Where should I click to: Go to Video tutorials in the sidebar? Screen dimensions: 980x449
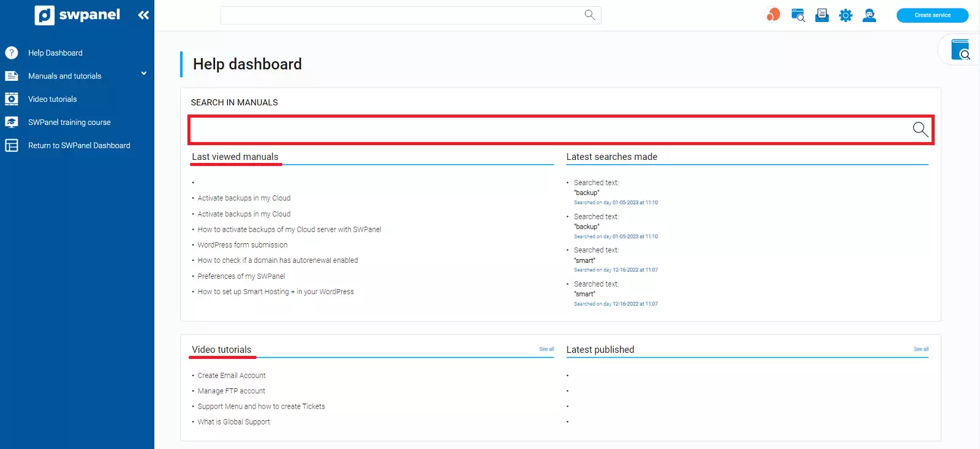(53, 99)
